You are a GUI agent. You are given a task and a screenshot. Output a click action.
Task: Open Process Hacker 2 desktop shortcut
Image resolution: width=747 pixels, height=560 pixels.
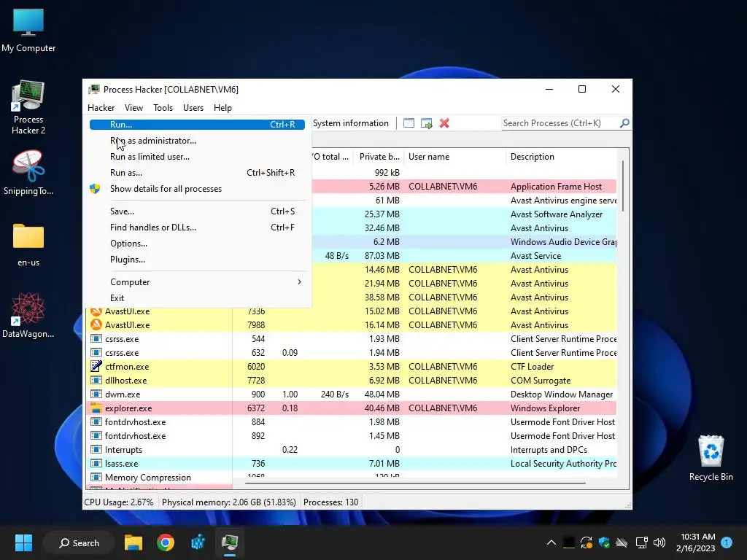pos(28,108)
